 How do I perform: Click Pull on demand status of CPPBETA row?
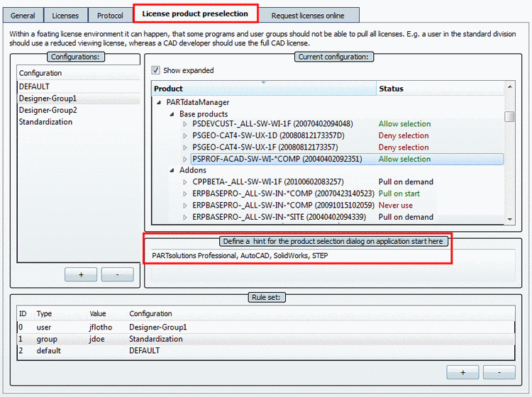[x=406, y=182]
